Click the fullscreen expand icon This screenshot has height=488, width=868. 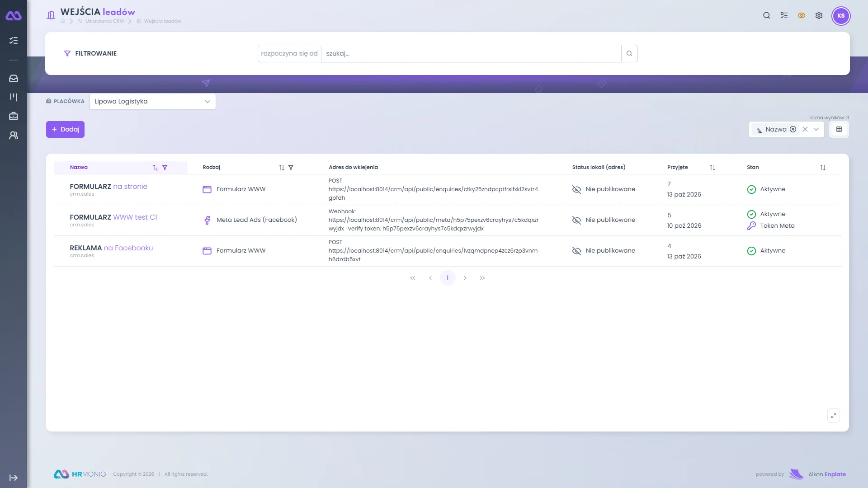834,416
